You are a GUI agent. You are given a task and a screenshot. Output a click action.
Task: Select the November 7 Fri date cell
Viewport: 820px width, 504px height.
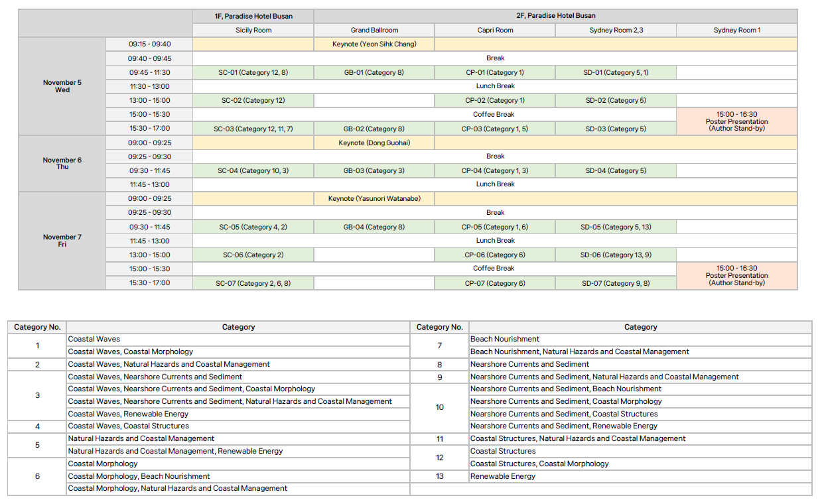click(x=62, y=241)
